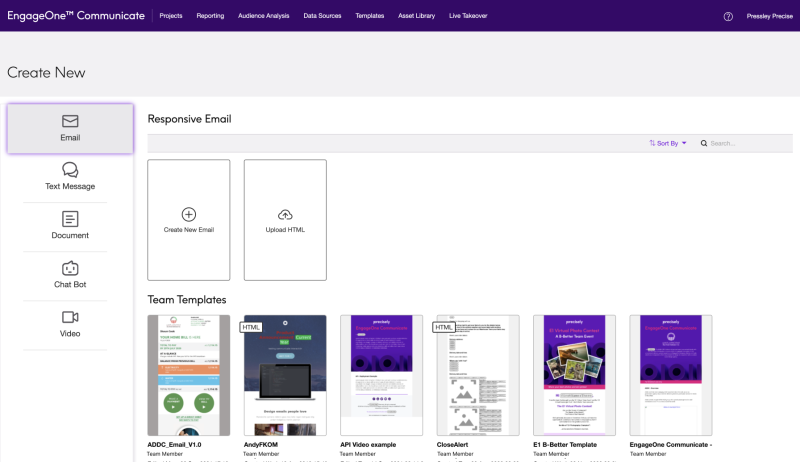
Task: Click the Upload HTML card
Action: tap(285, 220)
